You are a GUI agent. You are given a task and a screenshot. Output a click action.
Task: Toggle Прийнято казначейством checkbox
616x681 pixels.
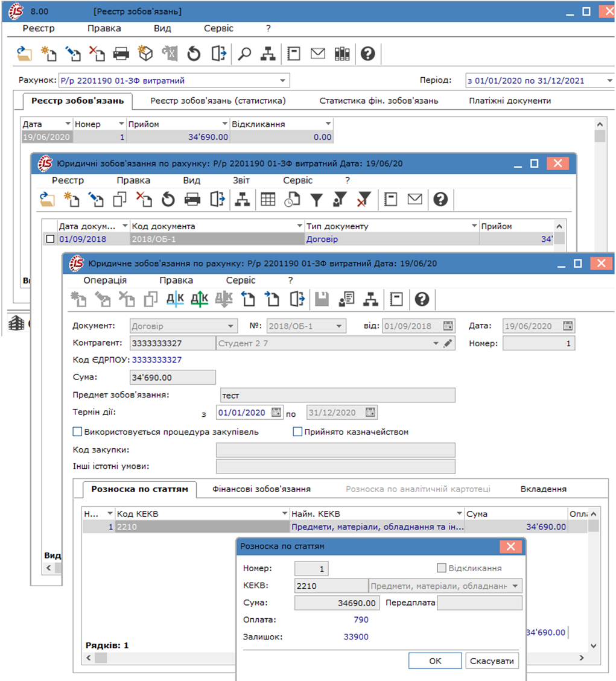297,432
